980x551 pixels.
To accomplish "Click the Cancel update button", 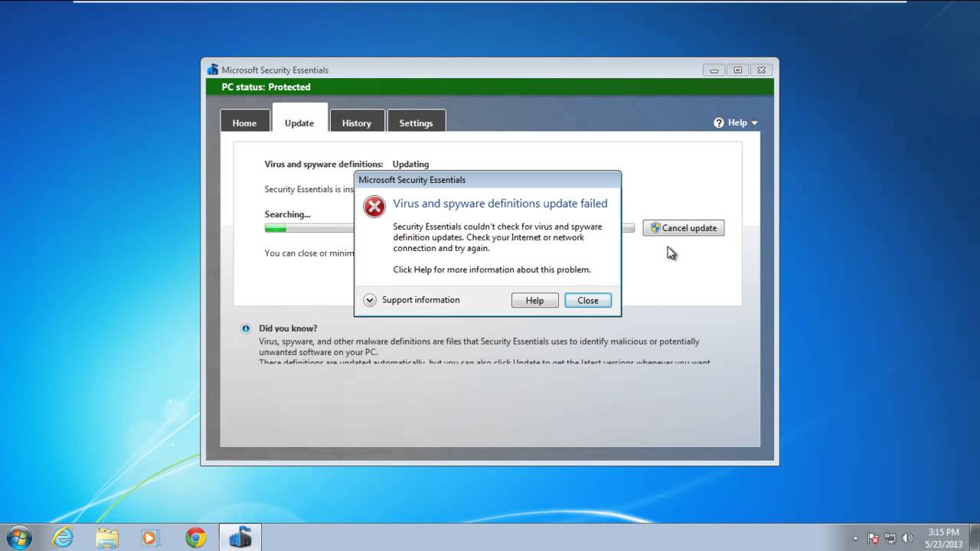I will [684, 228].
